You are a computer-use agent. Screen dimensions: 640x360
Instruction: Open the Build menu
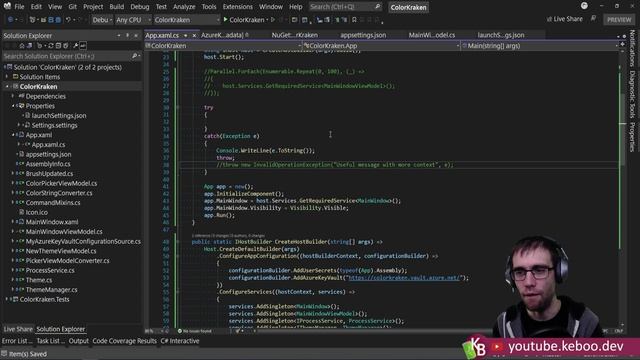tap(116, 7)
